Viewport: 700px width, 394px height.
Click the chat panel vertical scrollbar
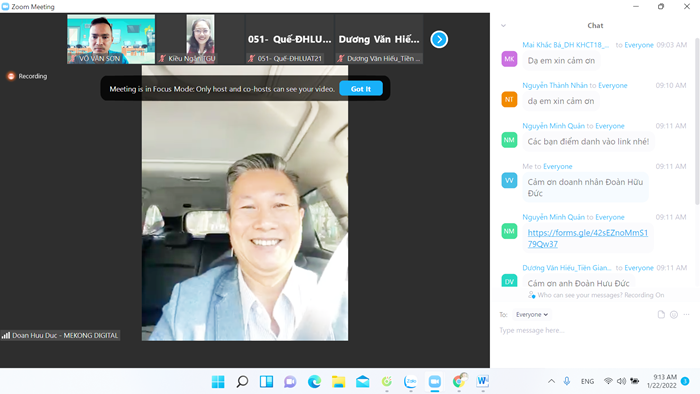(697, 120)
